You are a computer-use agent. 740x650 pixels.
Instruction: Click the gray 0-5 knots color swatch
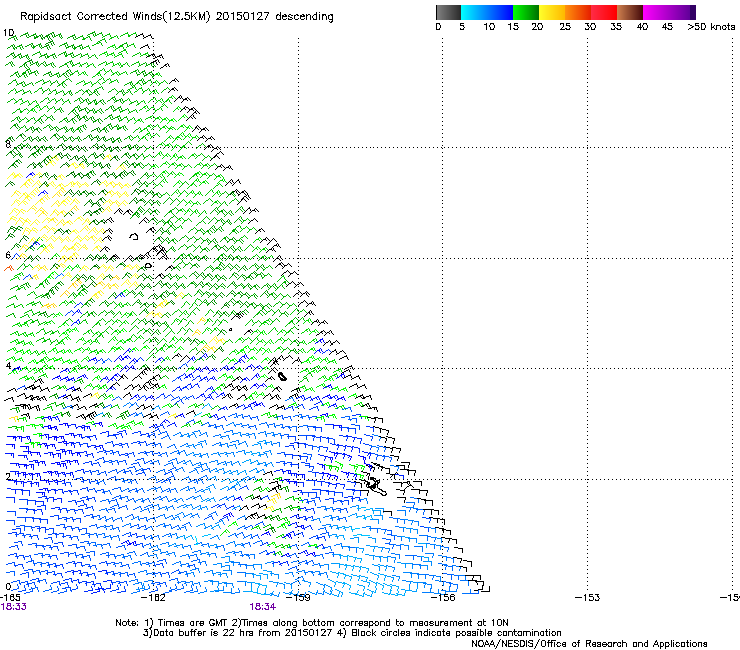448,12
